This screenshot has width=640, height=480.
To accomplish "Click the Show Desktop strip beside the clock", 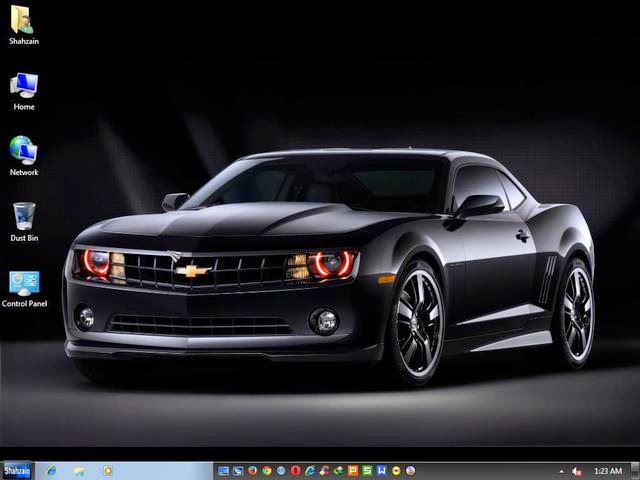I will click(x=635, y=471).
